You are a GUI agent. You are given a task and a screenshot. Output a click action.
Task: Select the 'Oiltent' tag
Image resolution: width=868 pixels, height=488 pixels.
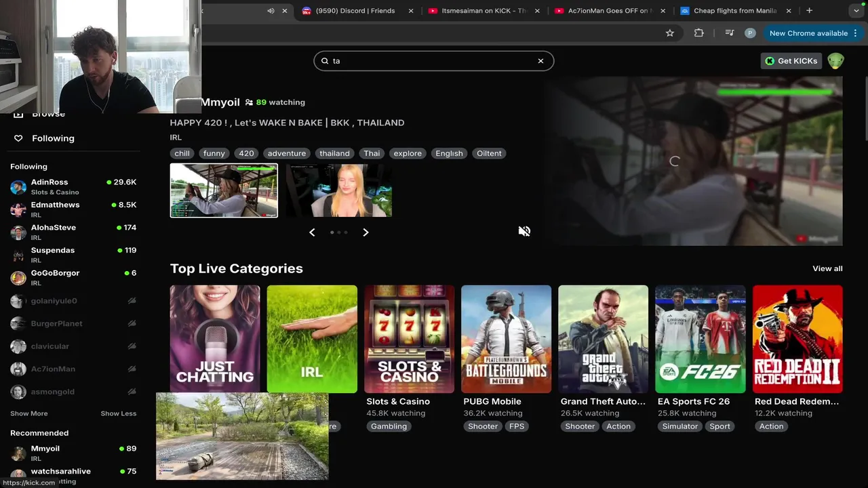489,153
